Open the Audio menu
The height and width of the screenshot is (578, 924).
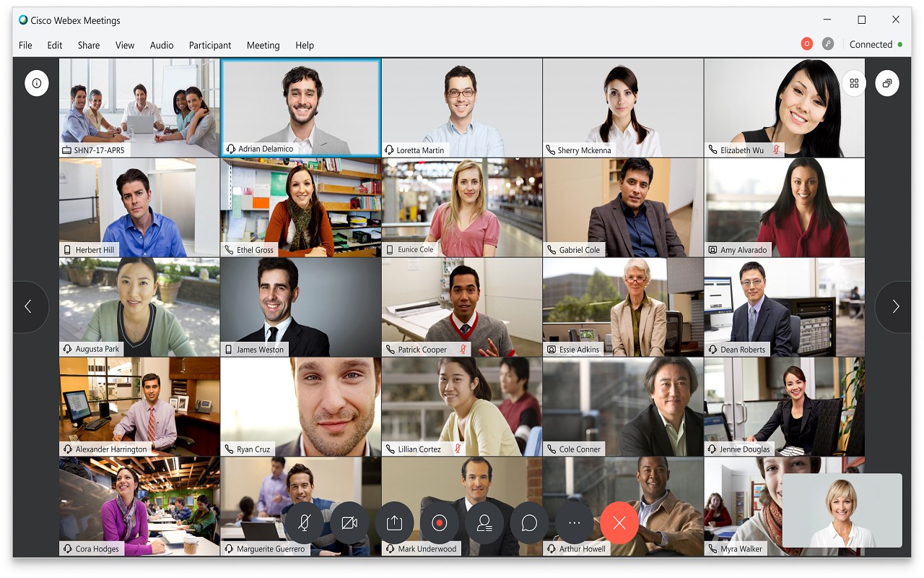[x=162, y=45]
